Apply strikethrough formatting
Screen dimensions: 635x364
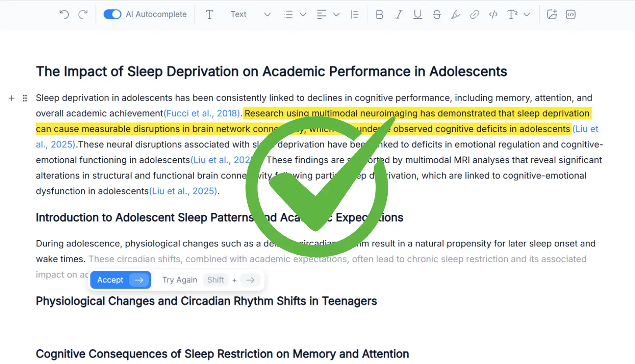(437, 14)
